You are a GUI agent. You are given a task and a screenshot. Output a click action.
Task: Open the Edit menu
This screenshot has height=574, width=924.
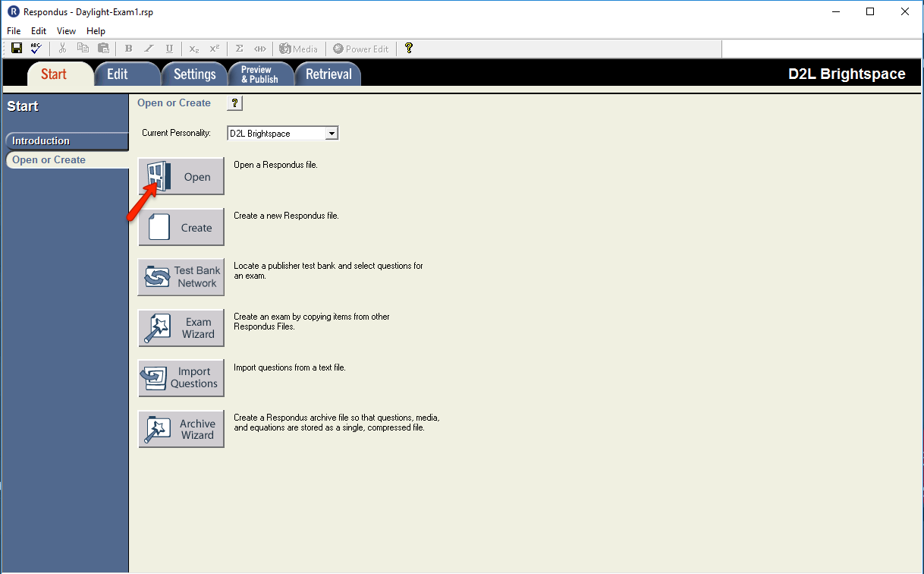click(39, 31)
